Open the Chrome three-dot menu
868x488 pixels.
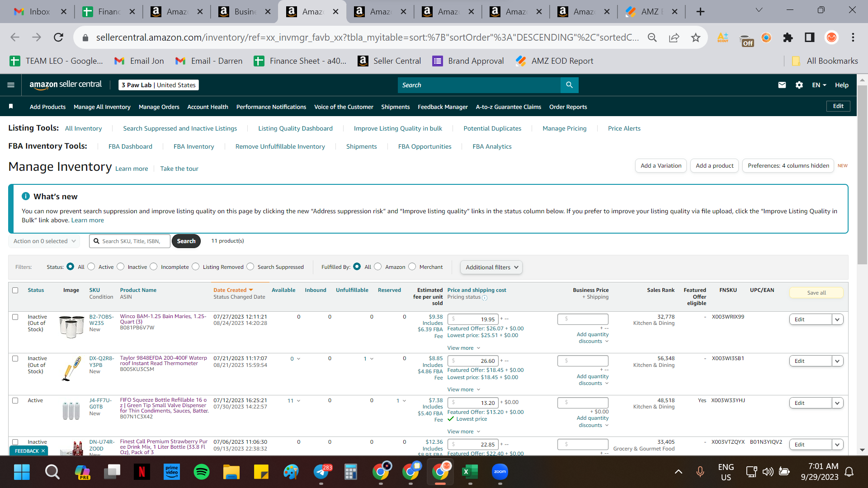click(x=853, y=37)
